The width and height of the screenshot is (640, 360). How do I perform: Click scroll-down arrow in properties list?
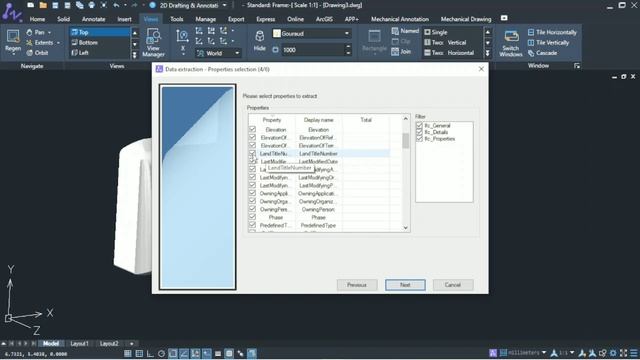pos(405,228)
